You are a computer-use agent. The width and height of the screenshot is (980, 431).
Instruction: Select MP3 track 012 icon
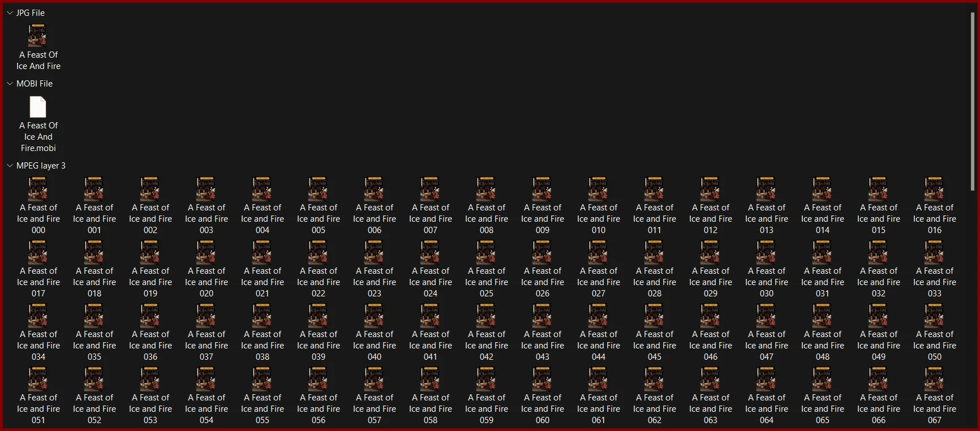[710, 189]
